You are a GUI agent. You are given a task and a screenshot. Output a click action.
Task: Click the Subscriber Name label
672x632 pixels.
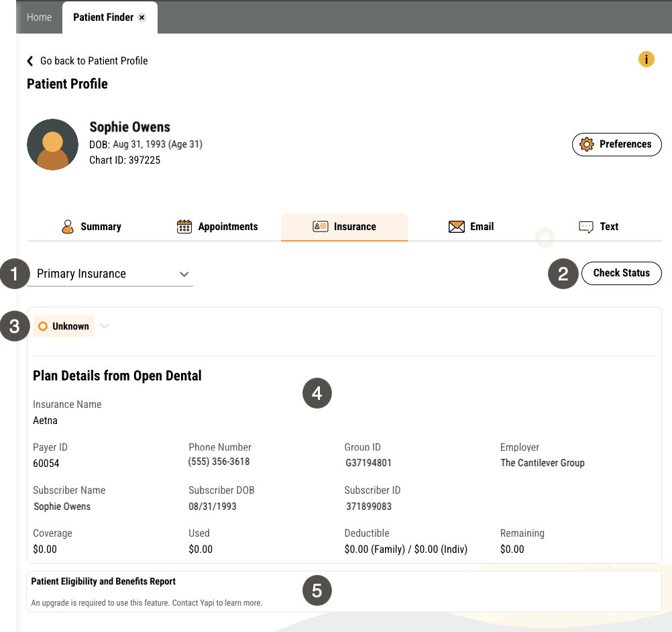[x=69, y=490]
